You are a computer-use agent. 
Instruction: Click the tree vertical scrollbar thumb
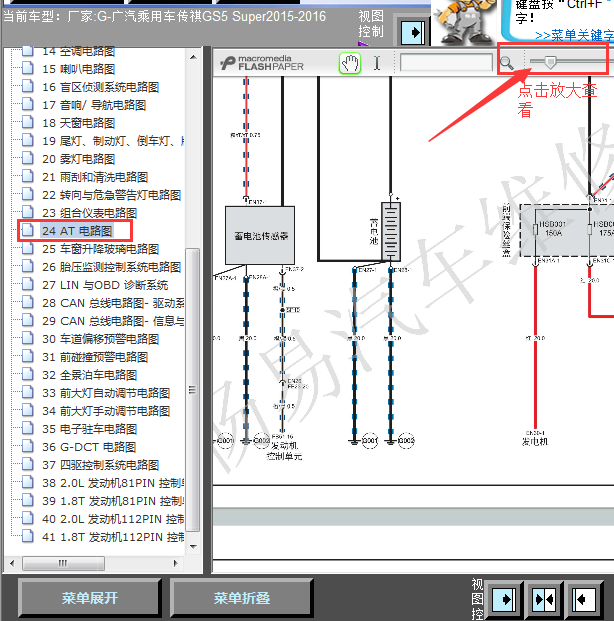(x=193, y=390)
